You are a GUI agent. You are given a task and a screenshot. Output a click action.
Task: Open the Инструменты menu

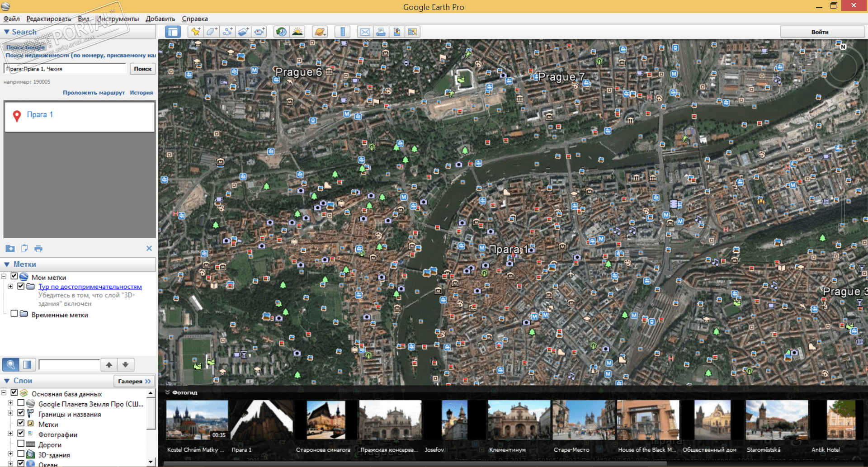[x=118, y=19]
